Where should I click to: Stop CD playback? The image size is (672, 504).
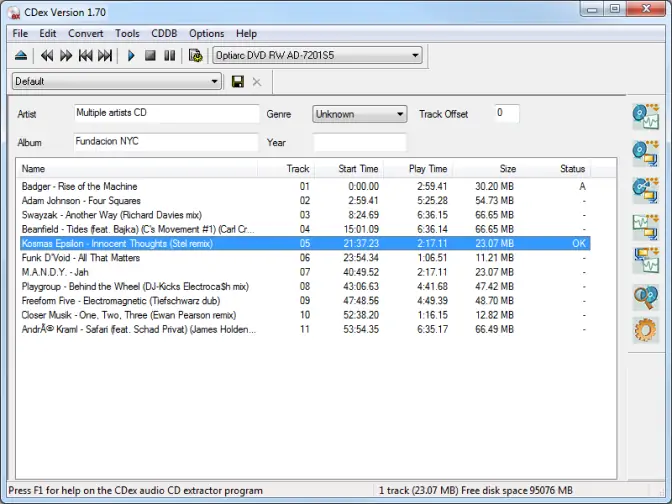150,55
